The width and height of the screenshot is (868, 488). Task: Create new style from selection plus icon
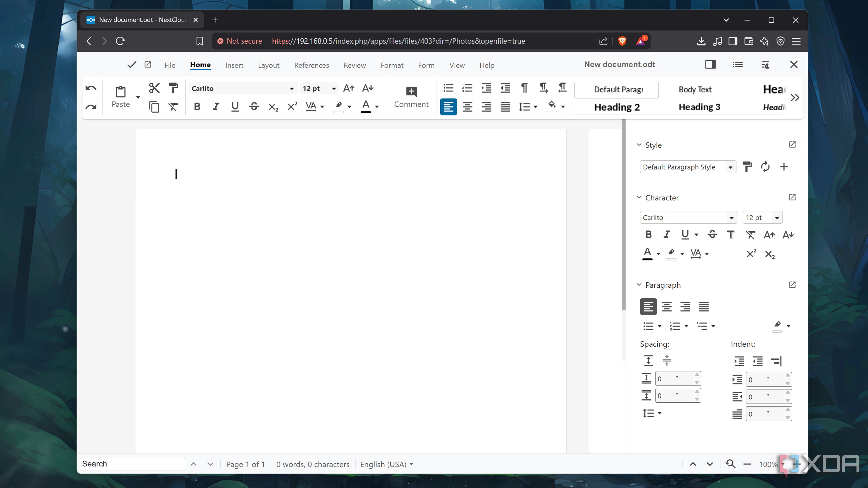784,167
